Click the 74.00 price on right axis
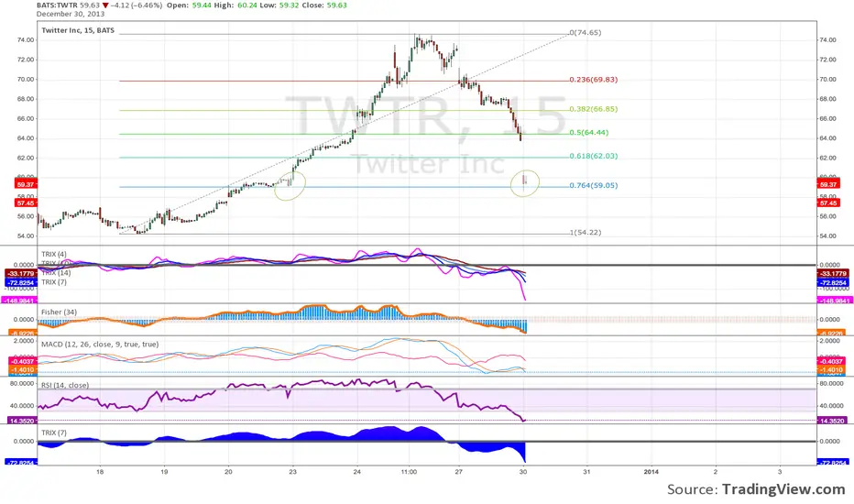Viewport: 854px width, 504px height. [827, 40]
